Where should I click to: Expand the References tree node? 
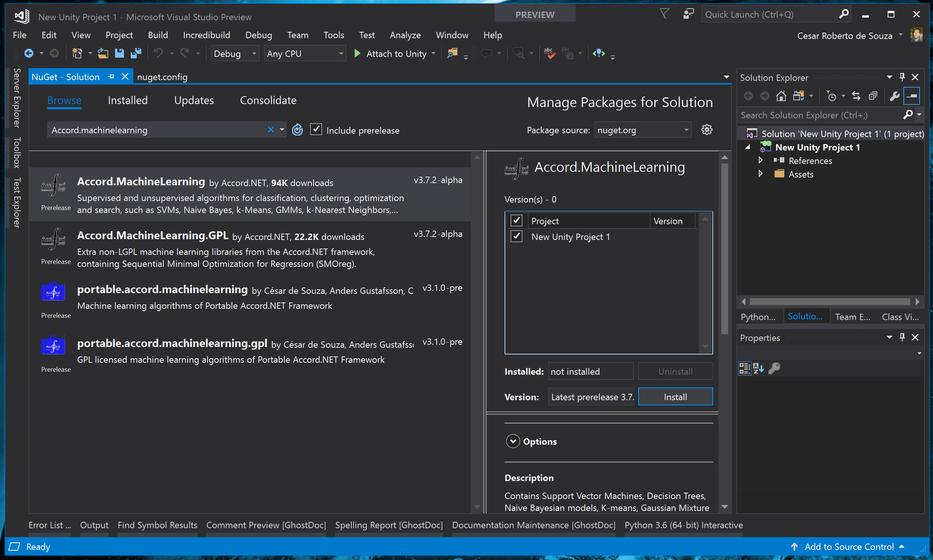(760, 160)
